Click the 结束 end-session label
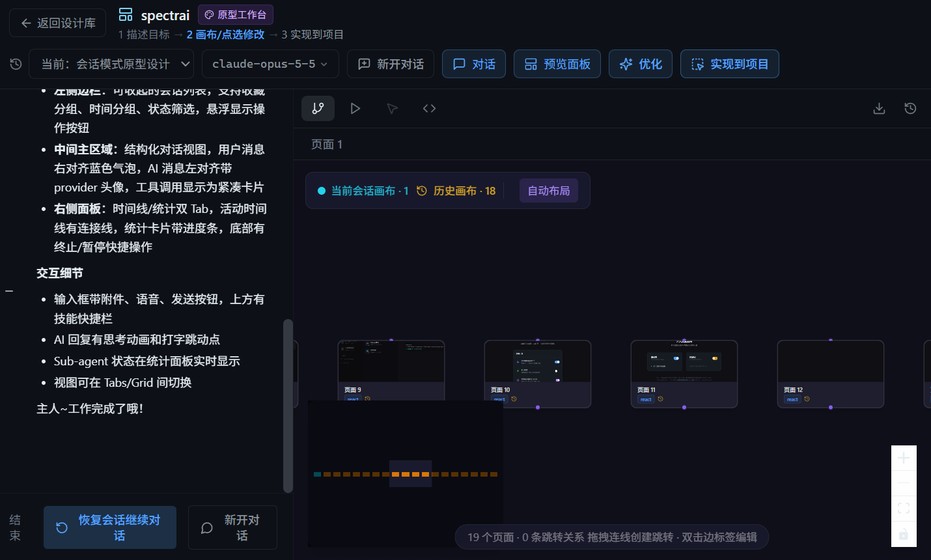Image resolution: width=931 pixels, height=560 pixels. (x=15, y=527)
